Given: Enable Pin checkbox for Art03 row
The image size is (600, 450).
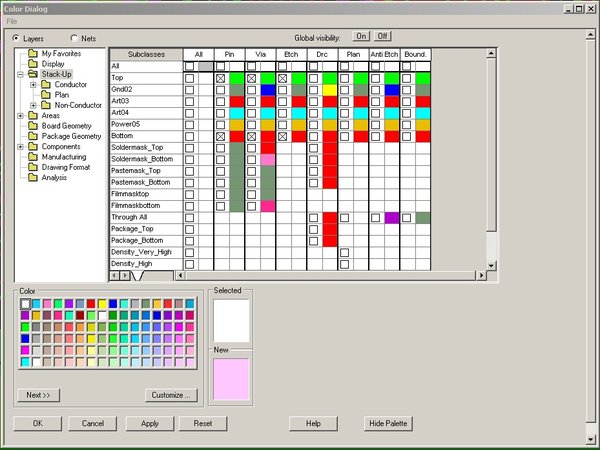Looking at the screenshot, I should coord(220,102).
